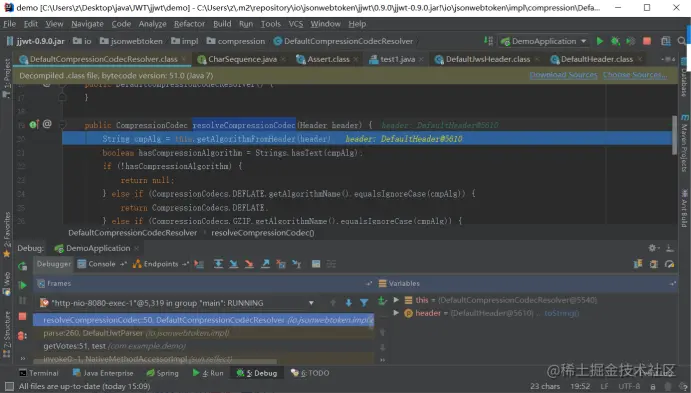Screen dimensions: 691x393
Task: Switch to Assert.class editor tab
Action: 328,59
